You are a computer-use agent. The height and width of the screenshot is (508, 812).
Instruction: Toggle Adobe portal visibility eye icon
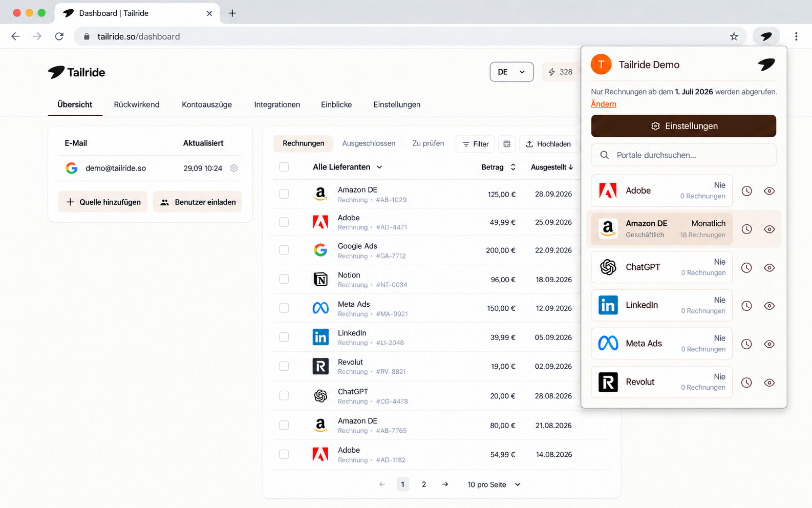tap(769, 191)
